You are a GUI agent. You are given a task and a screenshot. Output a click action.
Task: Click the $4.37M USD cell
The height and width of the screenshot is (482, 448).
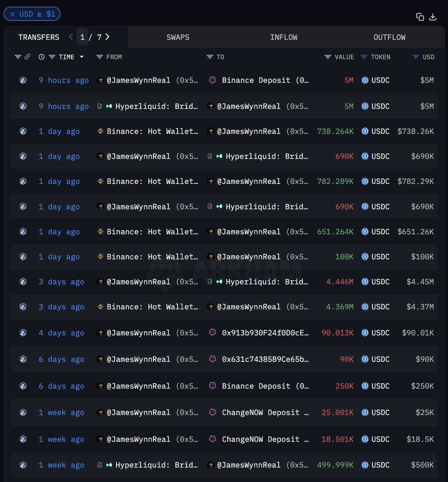(x=420, y=307)
